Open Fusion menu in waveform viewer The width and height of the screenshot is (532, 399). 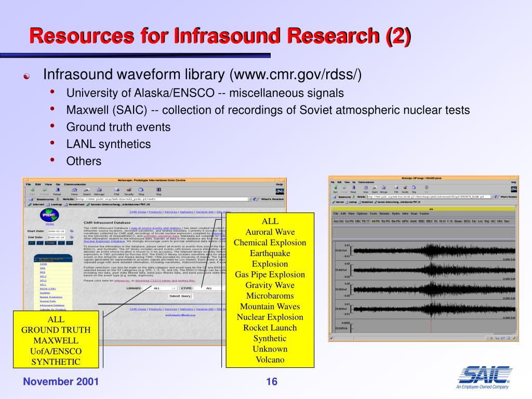424,214
